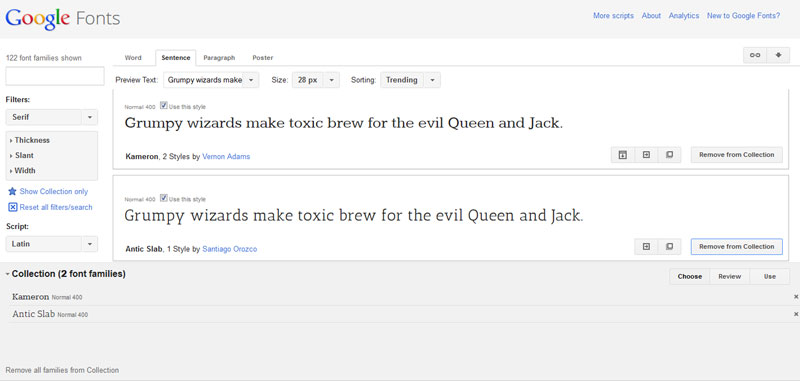Toggle 'Use this style' checkbox for Kameron
800x381 pixels.
tap(163, 106)
